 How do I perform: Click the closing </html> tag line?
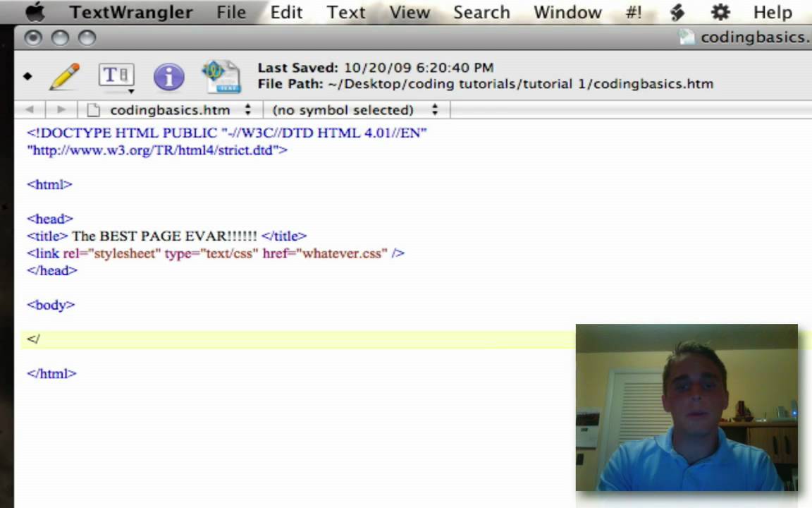pyautogui.click(x=51, y=374)
